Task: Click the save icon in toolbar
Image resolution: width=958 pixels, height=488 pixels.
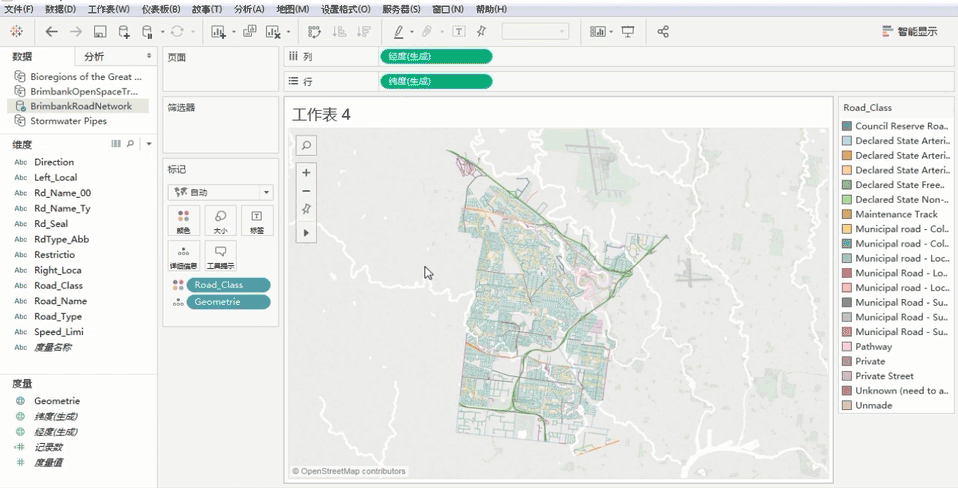Action: (x=100, y=32)
